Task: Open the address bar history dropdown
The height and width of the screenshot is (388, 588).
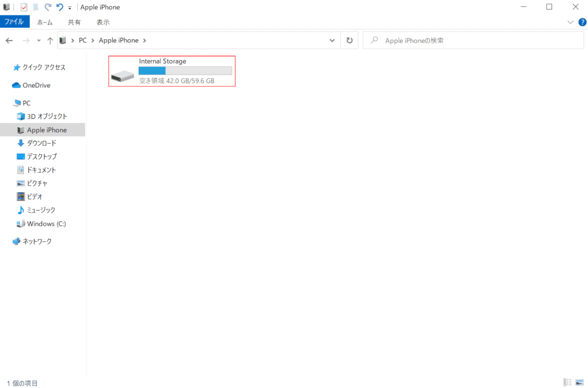Action: 332,41
